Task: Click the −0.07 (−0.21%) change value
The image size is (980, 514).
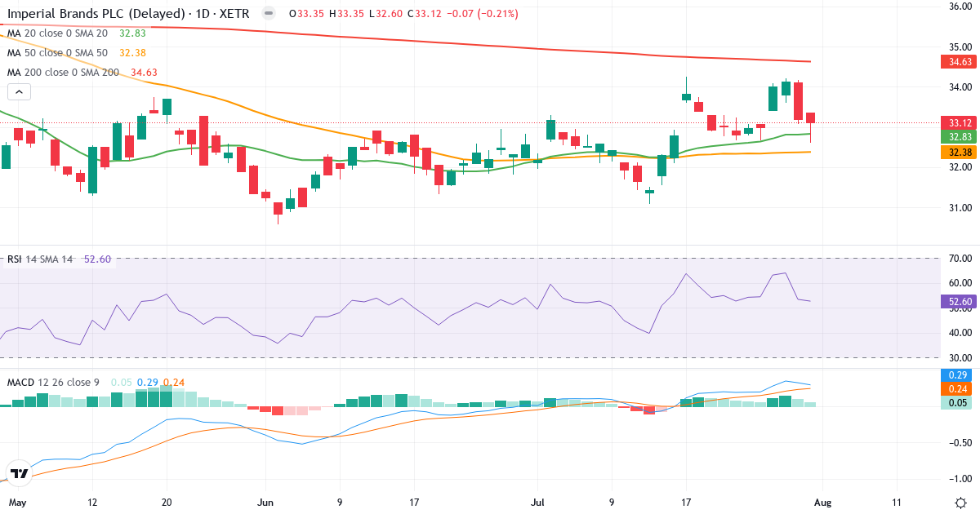Action: 482,14
